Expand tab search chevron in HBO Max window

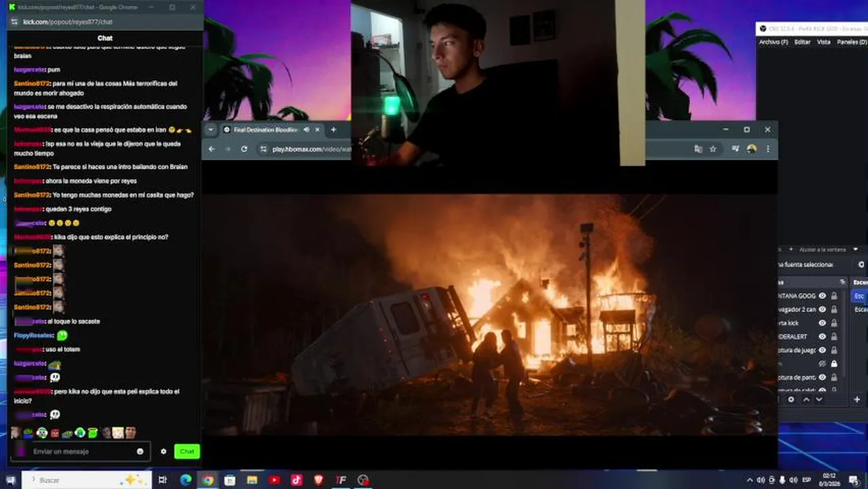(211, 129)
